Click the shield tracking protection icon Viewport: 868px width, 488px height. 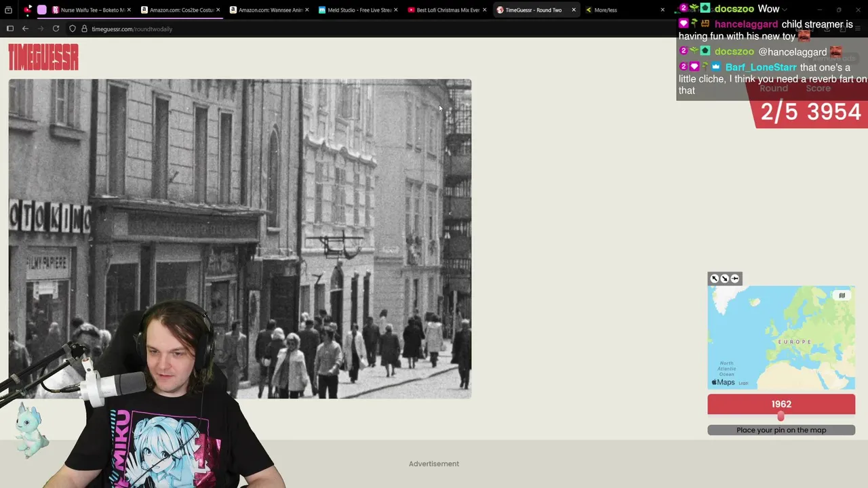[73, 28]
